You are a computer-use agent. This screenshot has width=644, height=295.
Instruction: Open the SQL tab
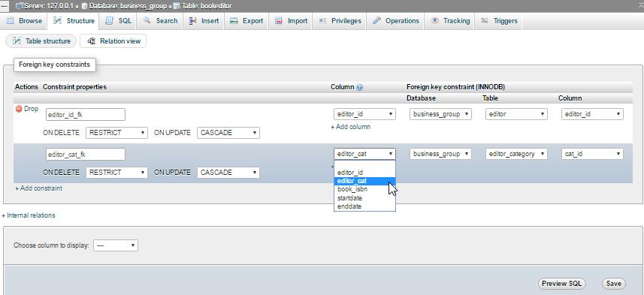click(x=118, y=21)
